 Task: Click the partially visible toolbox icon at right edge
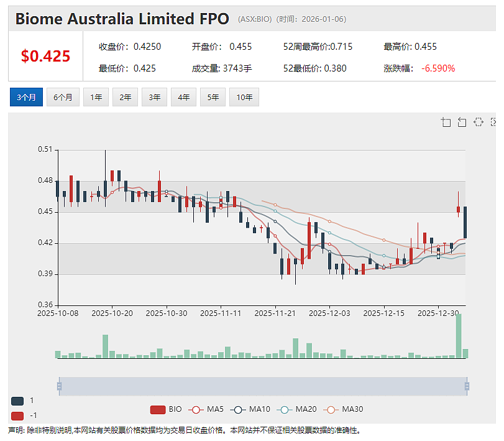point(493,122)
